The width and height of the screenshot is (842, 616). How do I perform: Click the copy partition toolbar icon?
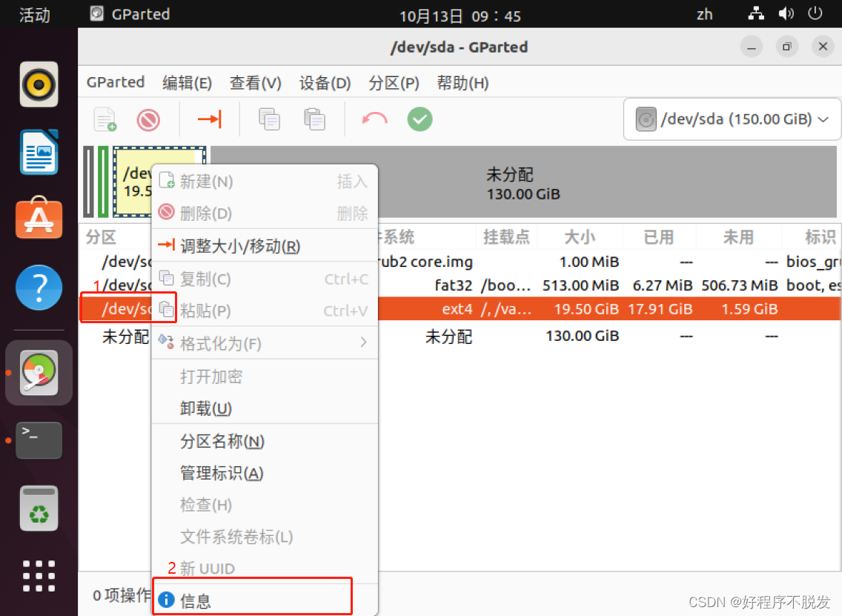click(x=268, y=119)
